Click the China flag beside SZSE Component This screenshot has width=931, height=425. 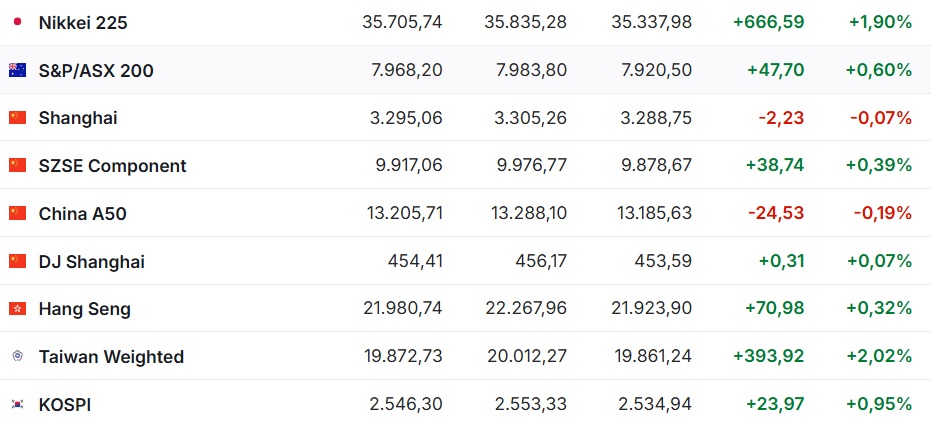pos(17,165)
